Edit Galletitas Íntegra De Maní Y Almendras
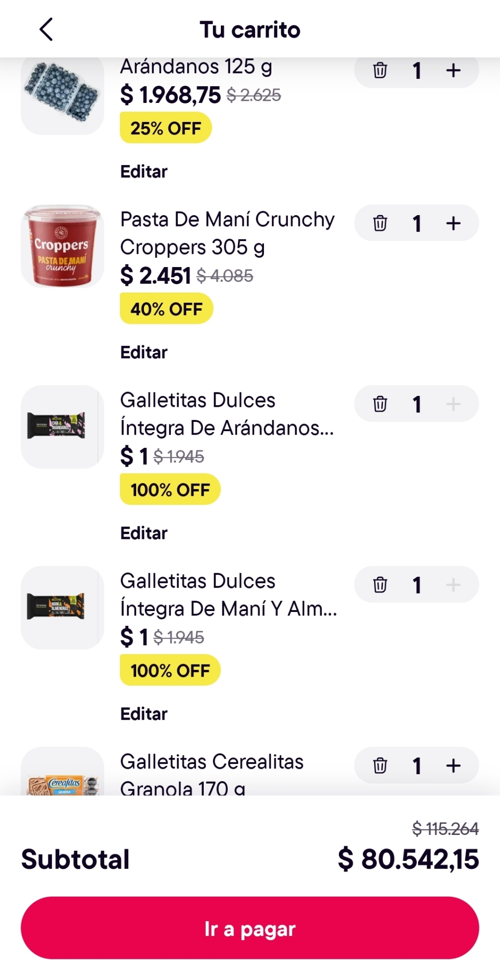The image size is (500, 980). [144, 714]
